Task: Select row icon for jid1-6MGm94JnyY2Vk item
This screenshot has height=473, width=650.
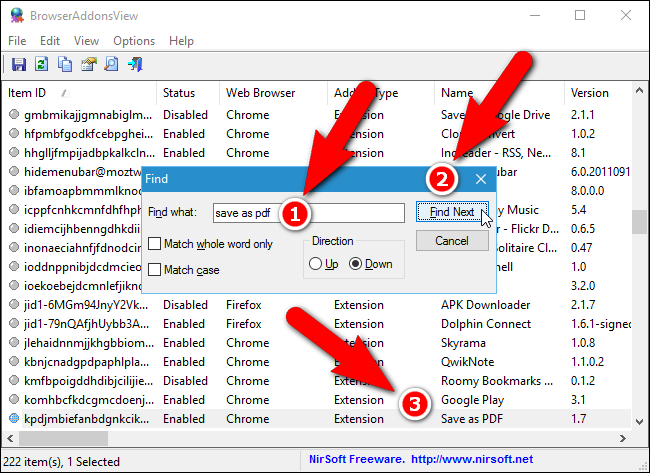Action: pyautogui.click(x=14, y=304)
